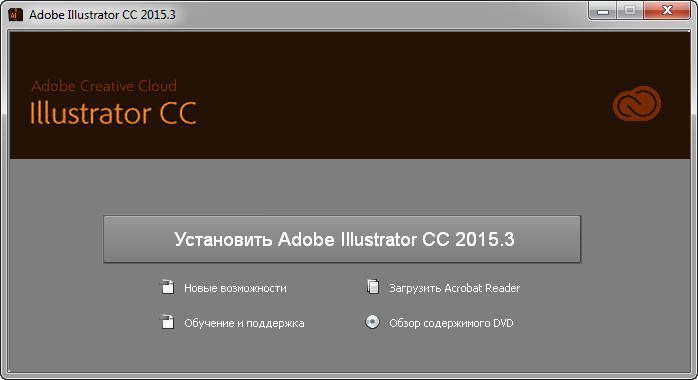This screenshot has height=380, width=698.
Task: Click the Illustrator CC heading text
Action: point(113,113)
